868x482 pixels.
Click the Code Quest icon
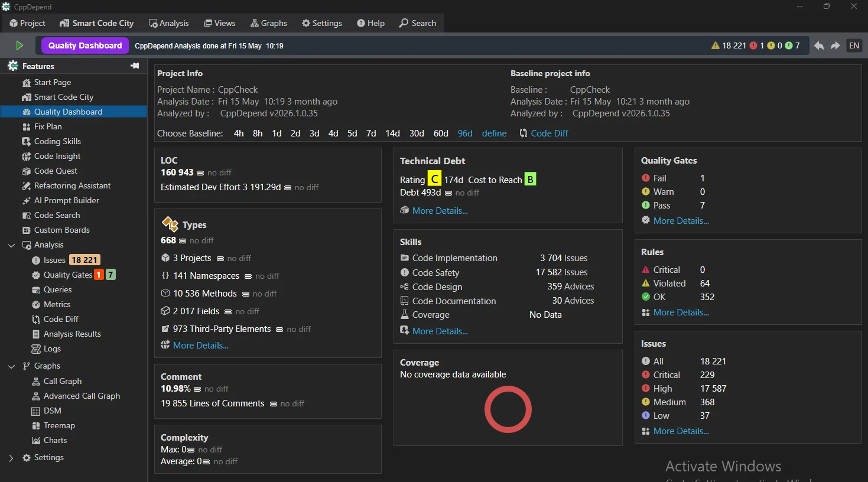[x=27, y=171]
